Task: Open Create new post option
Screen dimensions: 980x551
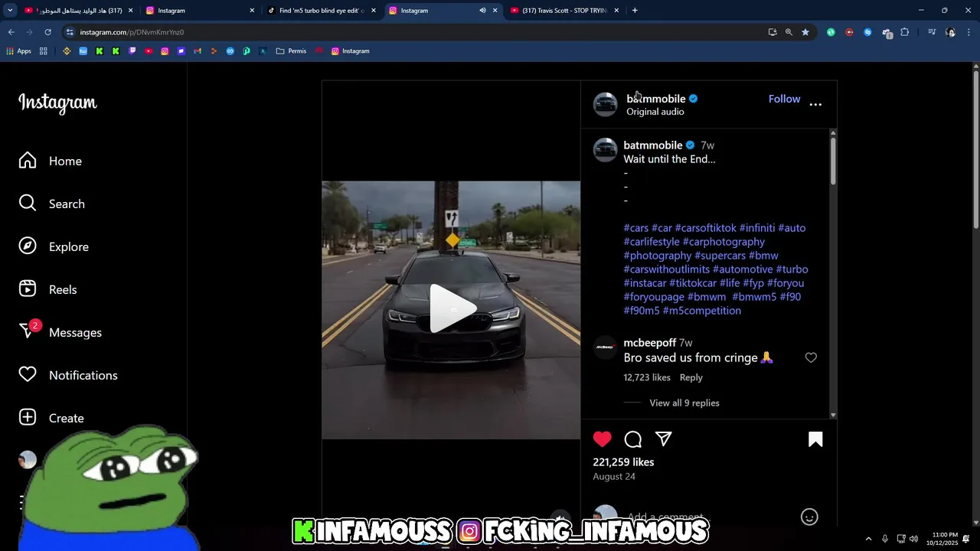Action: click(51, 418)
